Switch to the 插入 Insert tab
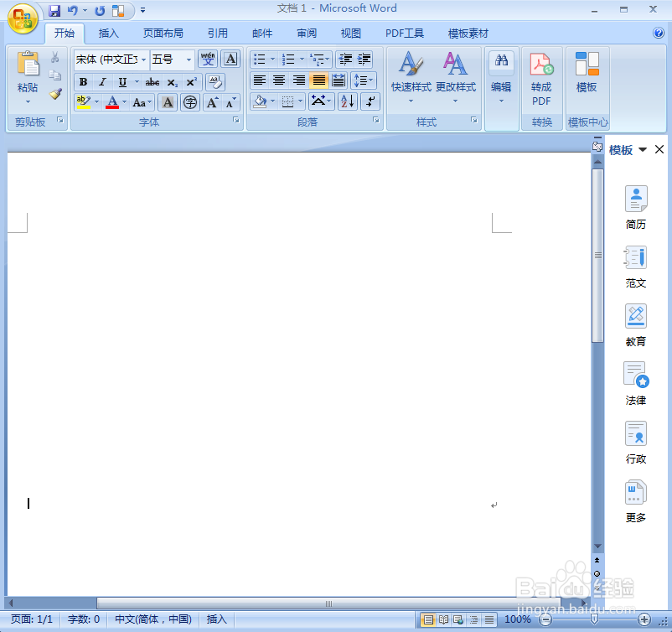The height and width of the screenshot is (632, 672). [108, 34]
